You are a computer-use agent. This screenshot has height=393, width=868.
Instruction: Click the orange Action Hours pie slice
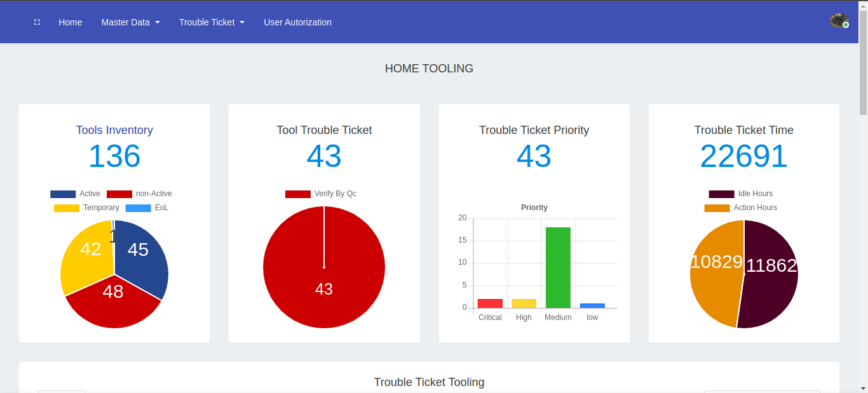pos(715,279)
